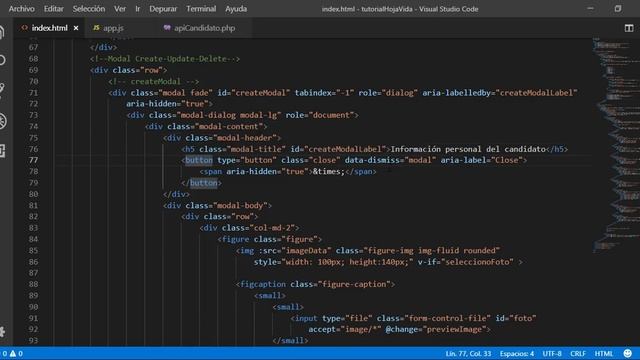Click the aria-hidden="true" attribute on line 72

point(169,104)
